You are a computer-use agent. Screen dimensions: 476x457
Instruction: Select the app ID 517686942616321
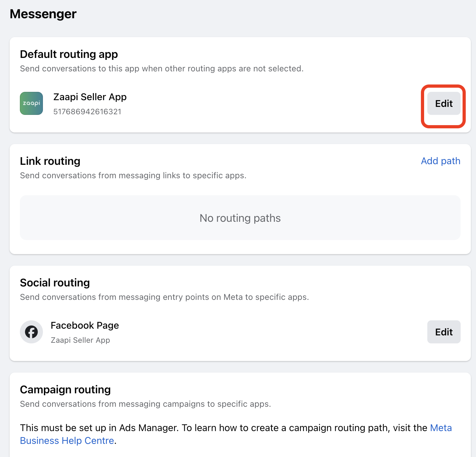point(87,112)
